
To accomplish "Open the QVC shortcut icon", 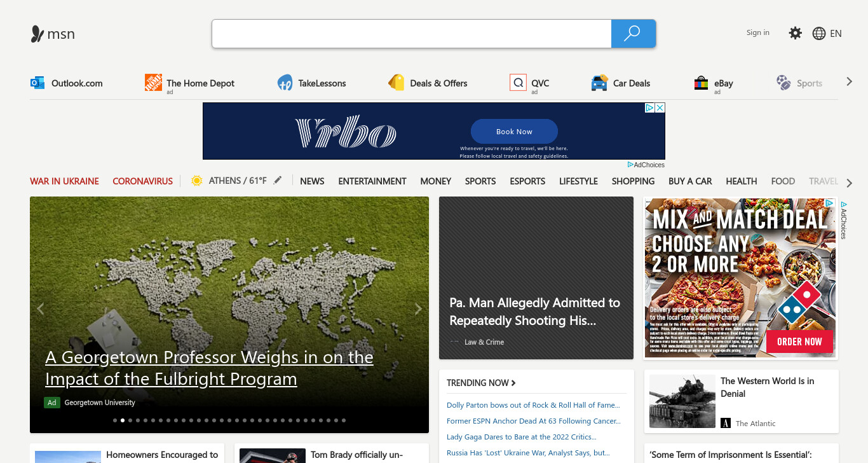I will point(518,83).
